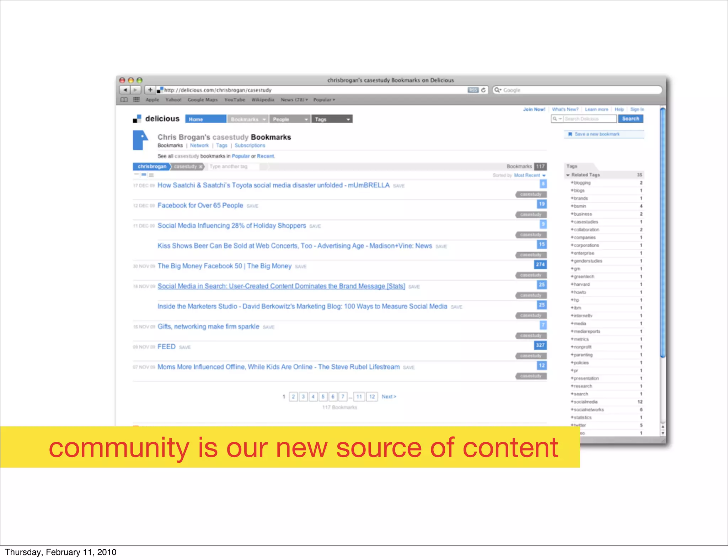Viewport: 728px width, 560px height.
Task: Go to page 12 of bookmarks
Action: point(372,397)
